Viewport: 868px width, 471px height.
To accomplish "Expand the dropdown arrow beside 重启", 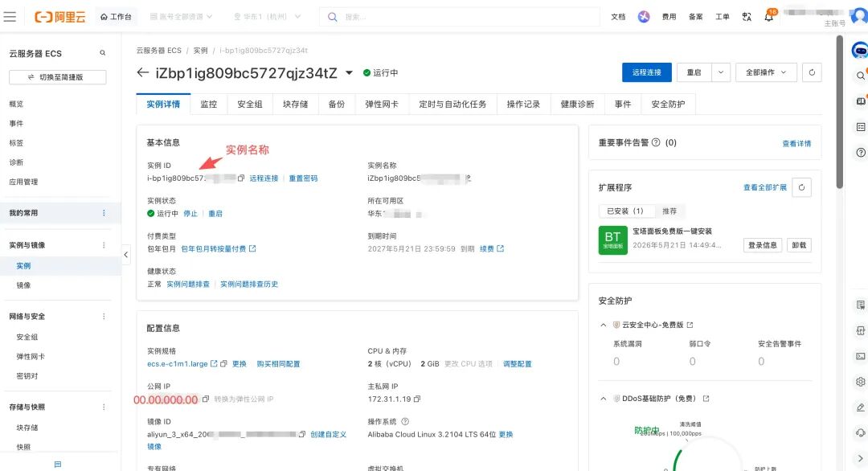I will pyautogui.click(x=721, y=72).
